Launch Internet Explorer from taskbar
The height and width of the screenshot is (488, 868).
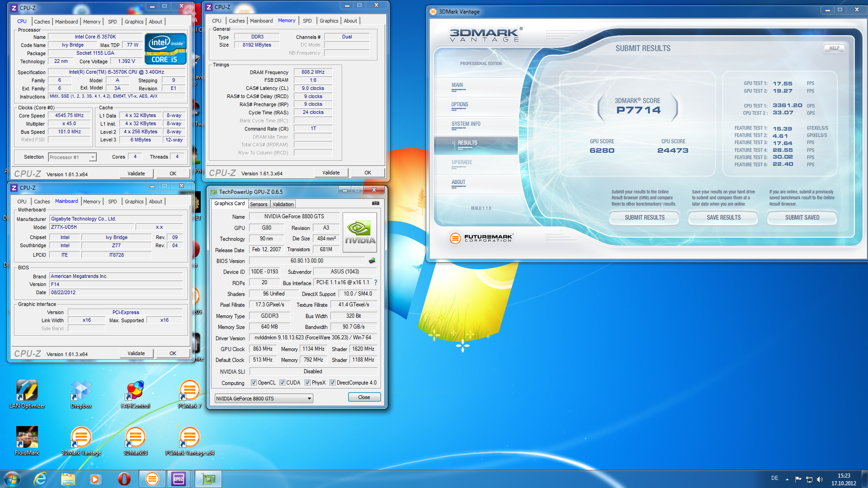pos(40,479)
